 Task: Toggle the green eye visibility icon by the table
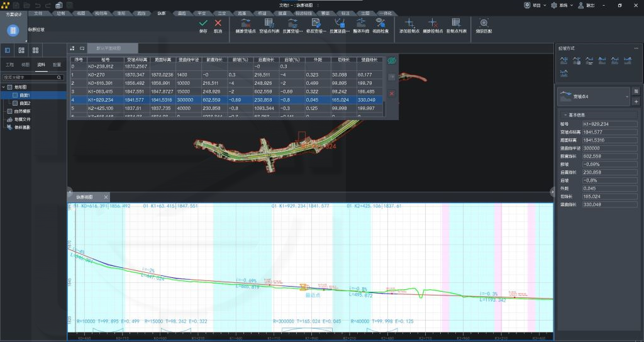tap(392, 61)
